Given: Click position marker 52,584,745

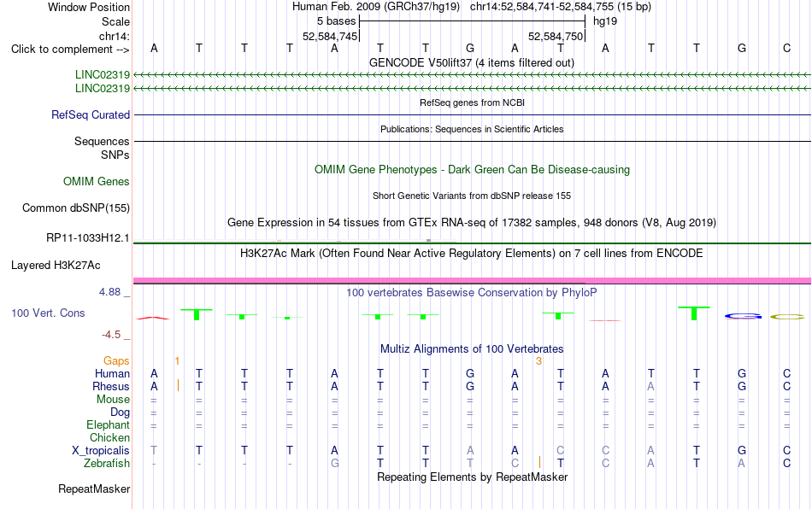Looking at the screenshot, I should [x=331, y=36].
